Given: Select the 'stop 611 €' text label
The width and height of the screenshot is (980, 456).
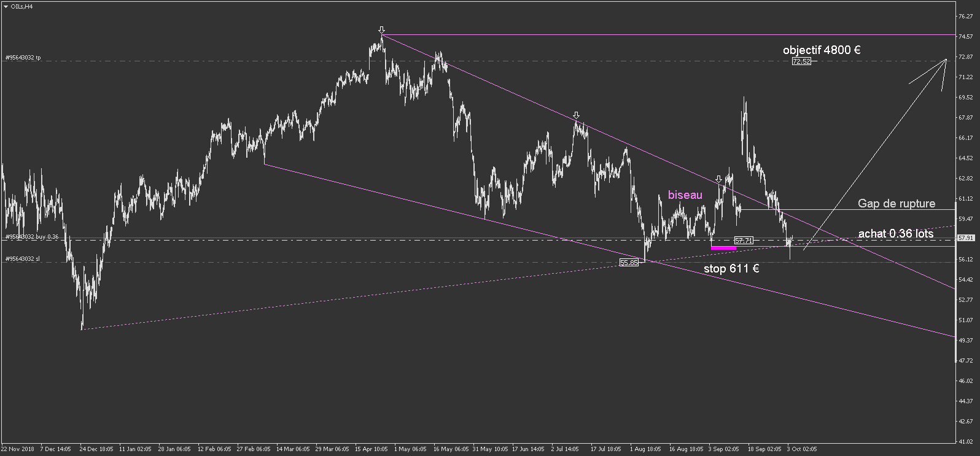Looking at the screenshot, I should (x=731, y=268).
